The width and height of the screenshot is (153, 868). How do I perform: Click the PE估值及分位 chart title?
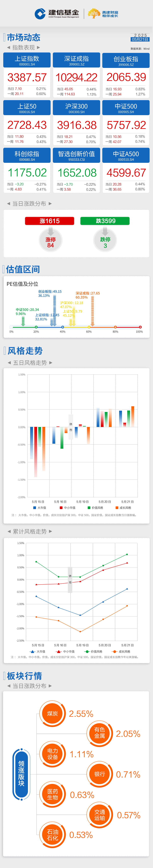[23, 284]
